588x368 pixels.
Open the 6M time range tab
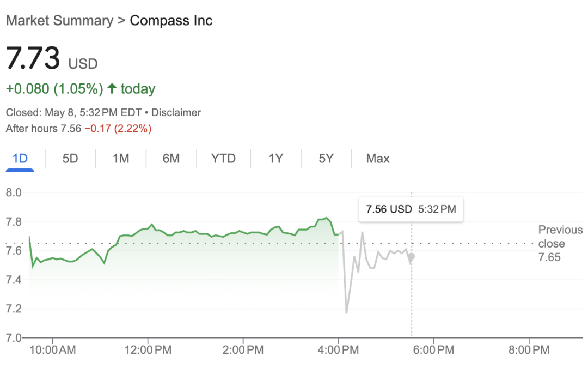[171, 159]
